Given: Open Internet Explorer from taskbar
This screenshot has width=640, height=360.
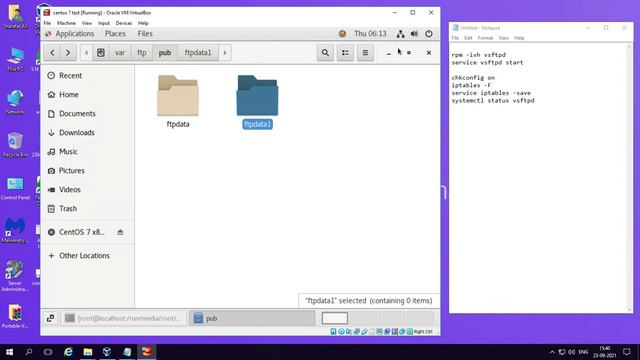Looking at the screenshot, I should click(x=68, y=352).
